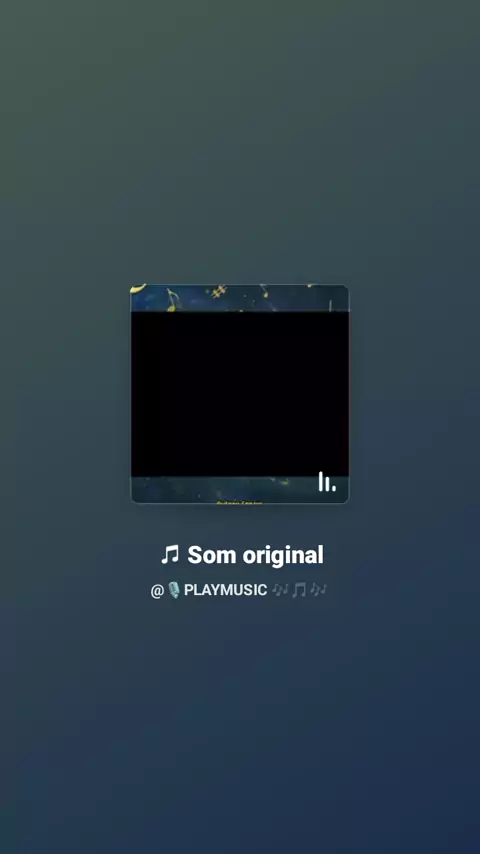The height and width of the screenshot is (854, 480).
Task: Open the Som original sound title
Action: pos(256,555)
